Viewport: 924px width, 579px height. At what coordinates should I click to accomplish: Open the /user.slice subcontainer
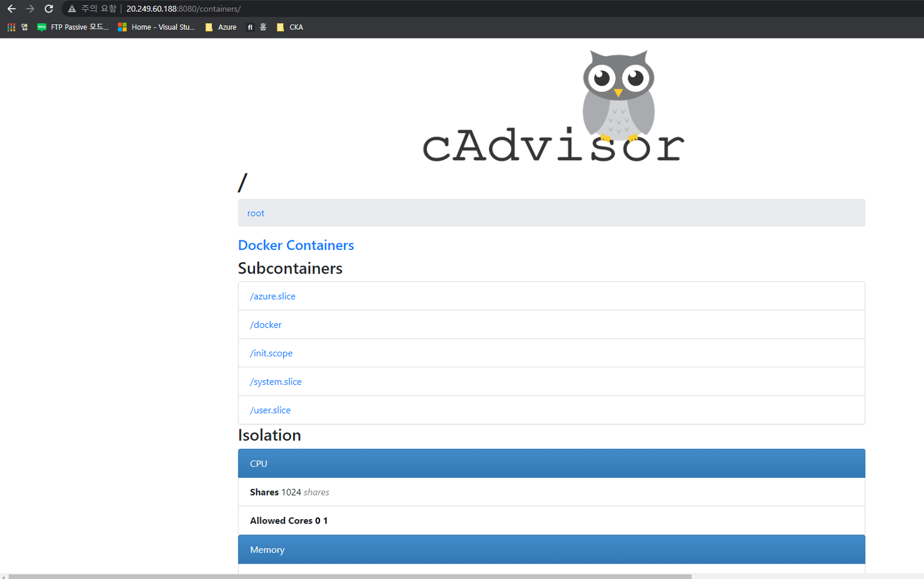tap(270, 410)
